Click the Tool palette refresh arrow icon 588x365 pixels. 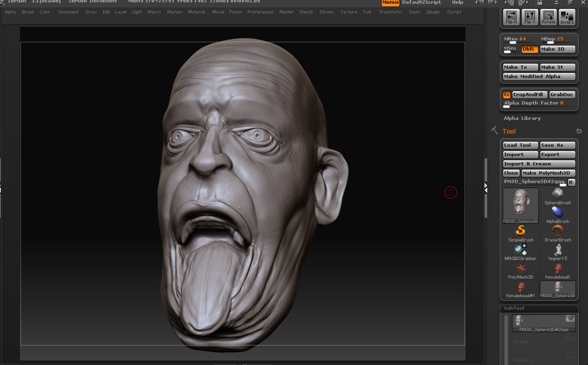click(x=579, y=131)
